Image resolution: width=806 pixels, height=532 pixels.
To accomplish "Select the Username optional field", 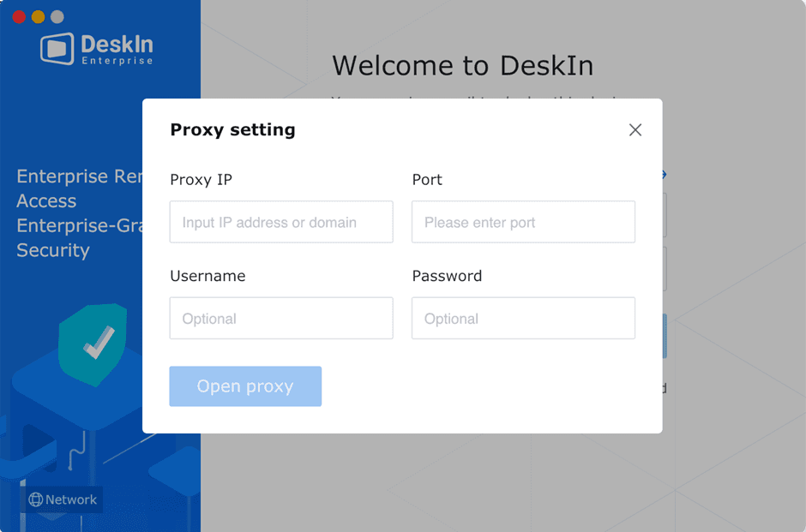I will [281, 318].
